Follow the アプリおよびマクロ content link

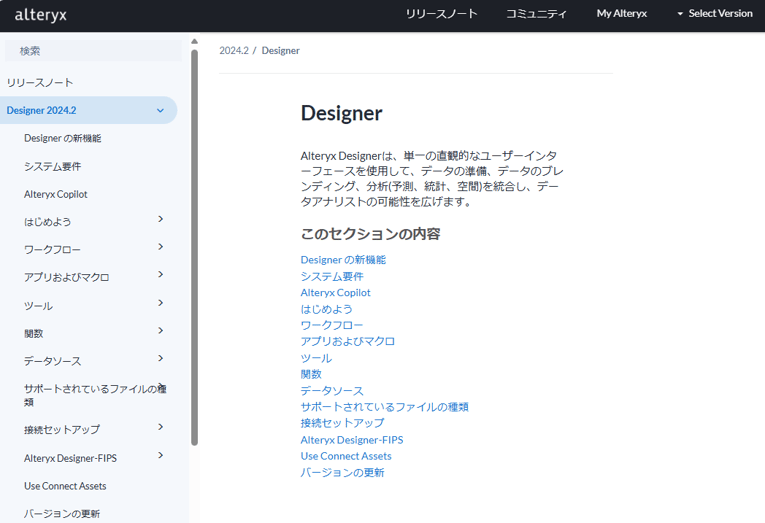coord(348,342)
